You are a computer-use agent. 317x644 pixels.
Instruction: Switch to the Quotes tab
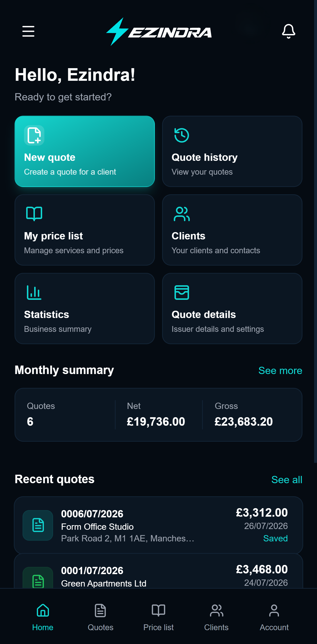100,617
